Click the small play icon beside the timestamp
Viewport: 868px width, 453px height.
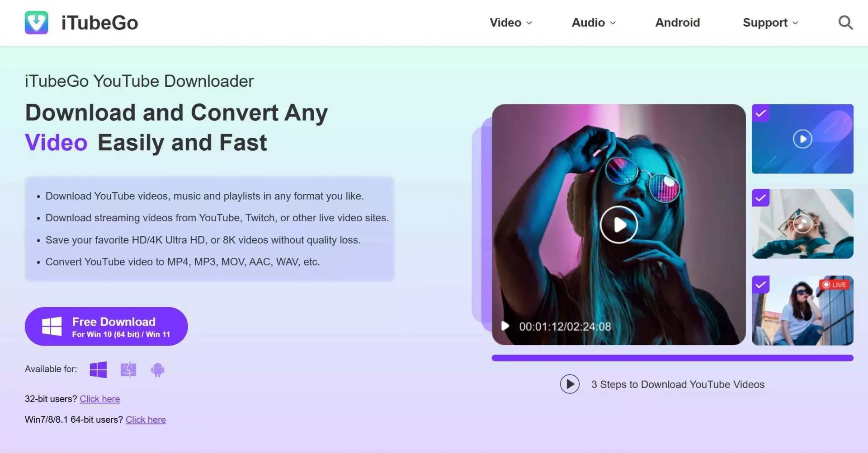(x=505, y=326)
